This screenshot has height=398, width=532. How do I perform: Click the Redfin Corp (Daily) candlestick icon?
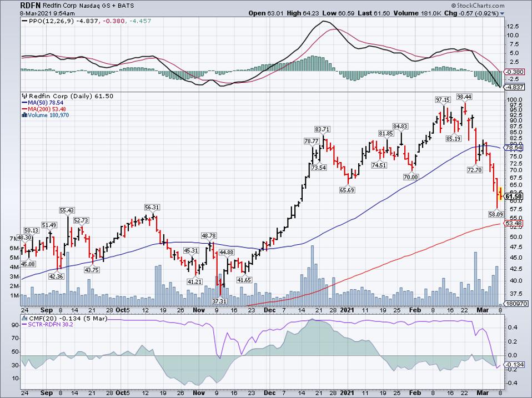pos(24,96)
